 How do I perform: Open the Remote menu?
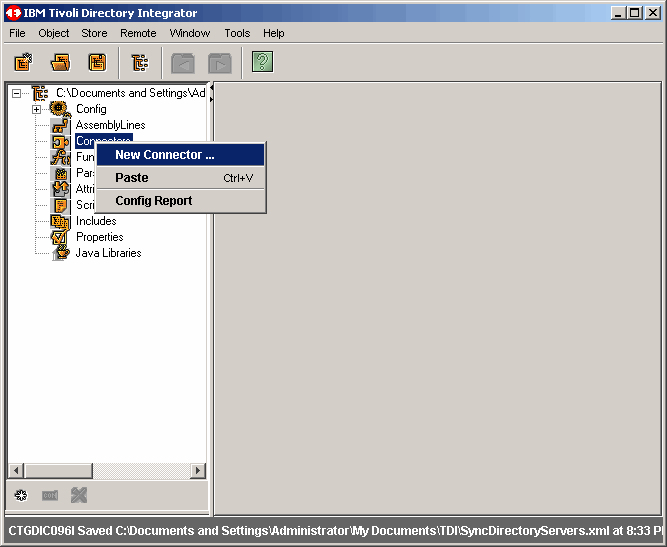click(138, 33)
